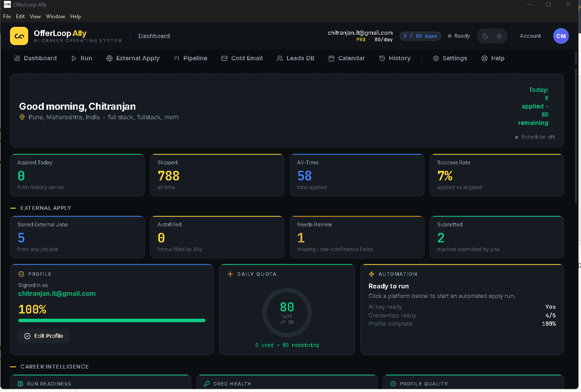Viewport: 581px width, 392px height.
Task: Click the Ready status indicator
Action: pos(459,36)
